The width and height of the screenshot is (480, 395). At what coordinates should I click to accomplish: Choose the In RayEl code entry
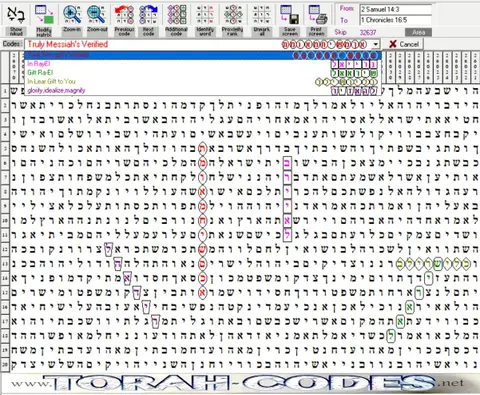(x=203, y=64)
